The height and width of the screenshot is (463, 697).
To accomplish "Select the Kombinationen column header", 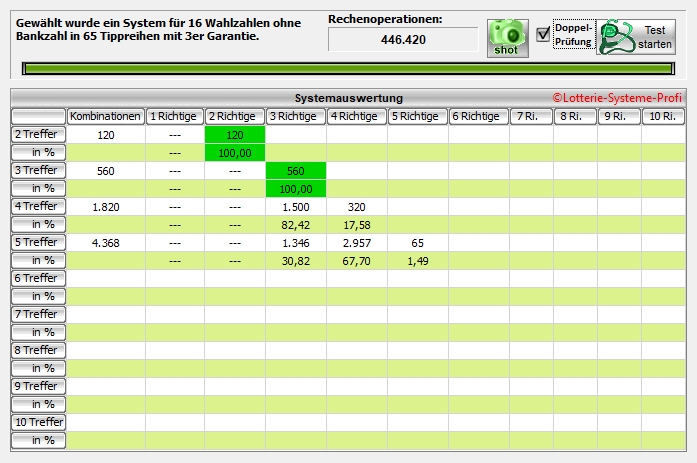I will [x=106, y=116].
